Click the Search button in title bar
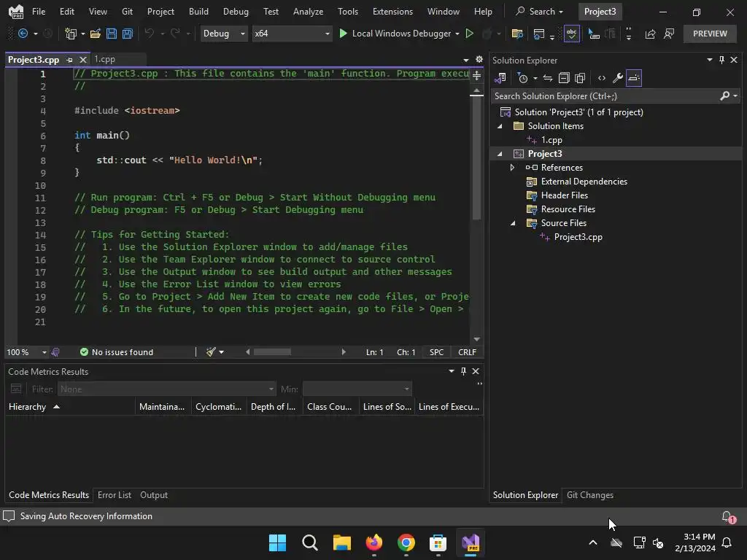Viewport: 747px width, 560px height. 539,12
